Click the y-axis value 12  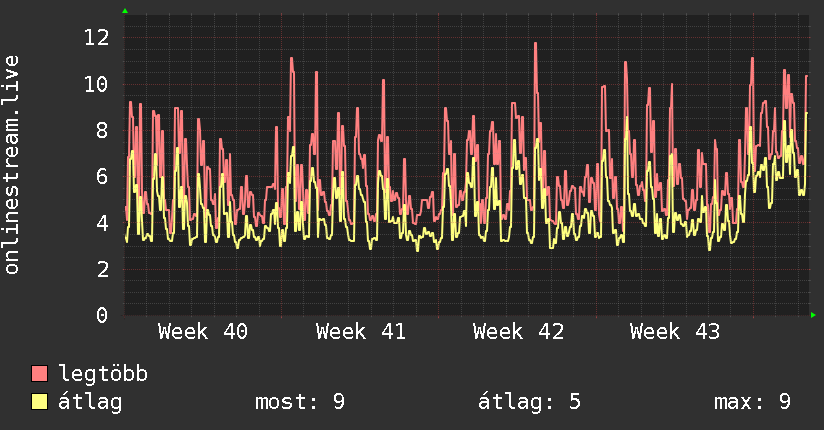click(97, 37)
